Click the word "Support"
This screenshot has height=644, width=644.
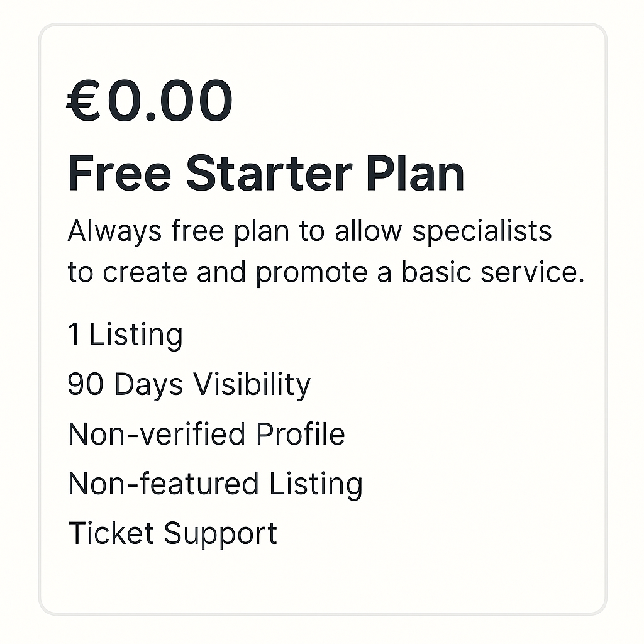[221, 535]
